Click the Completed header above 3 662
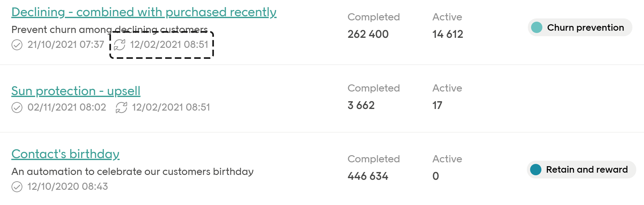Image resolution: width=644 pixels, height=205 pixels. click(374, 88)
